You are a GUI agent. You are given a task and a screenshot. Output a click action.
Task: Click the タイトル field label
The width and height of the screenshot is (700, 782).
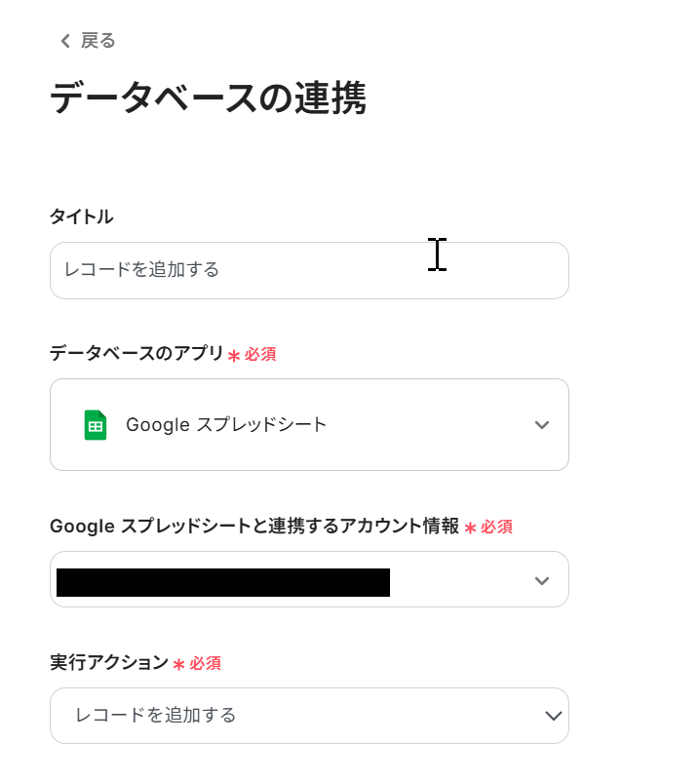coord(81,216)
